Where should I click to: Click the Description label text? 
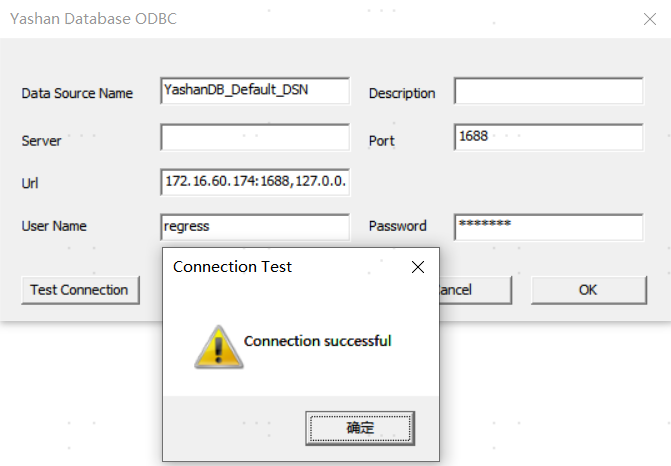pyautogui.click(x=402, y=93)
